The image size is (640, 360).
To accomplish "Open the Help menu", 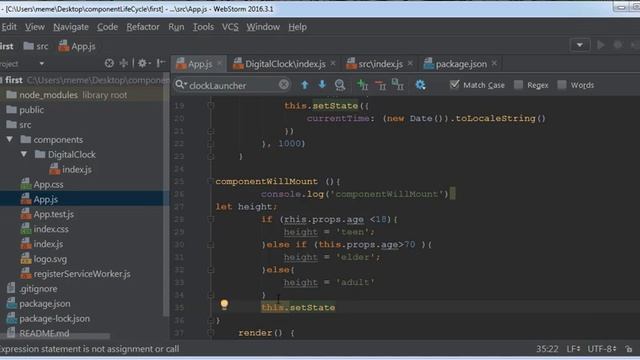I will point(298,27).
